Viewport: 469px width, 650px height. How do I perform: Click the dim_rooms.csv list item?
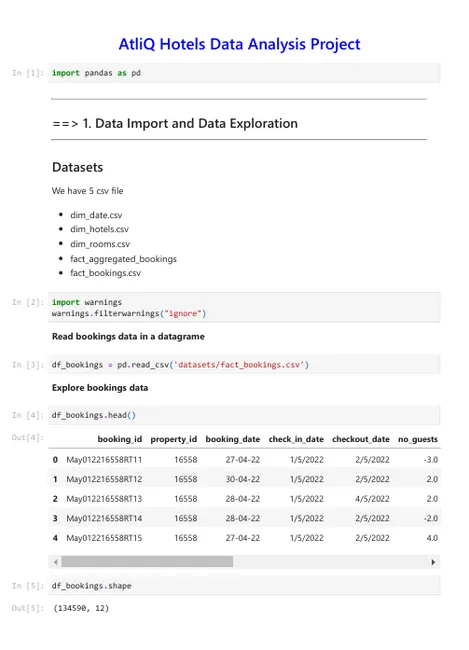coord(100,244)
